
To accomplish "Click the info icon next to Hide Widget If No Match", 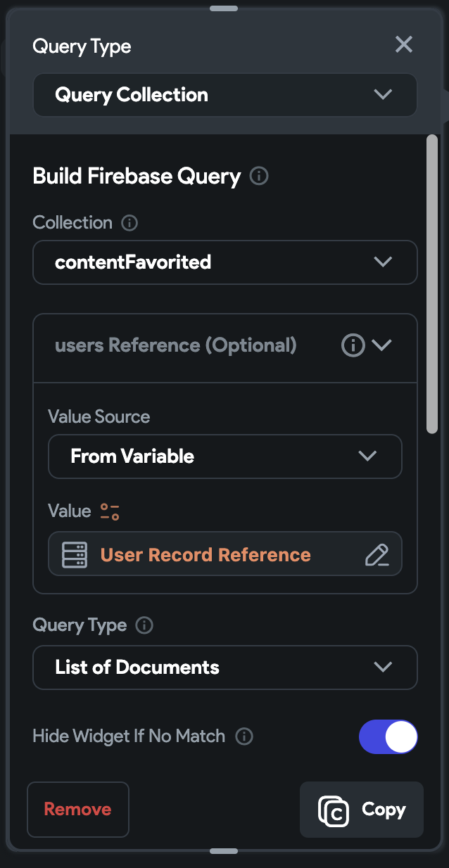I will tap(244, 736).
